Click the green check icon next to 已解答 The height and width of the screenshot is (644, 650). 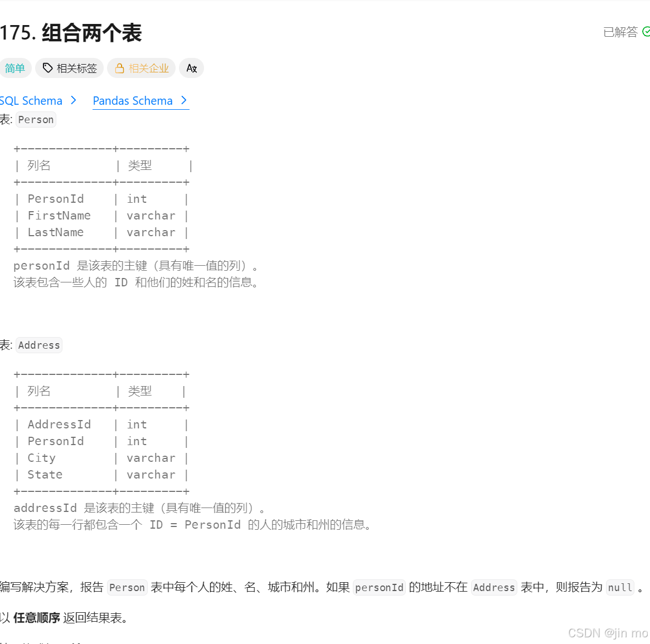pyautogui.click(x=646, y=32)
